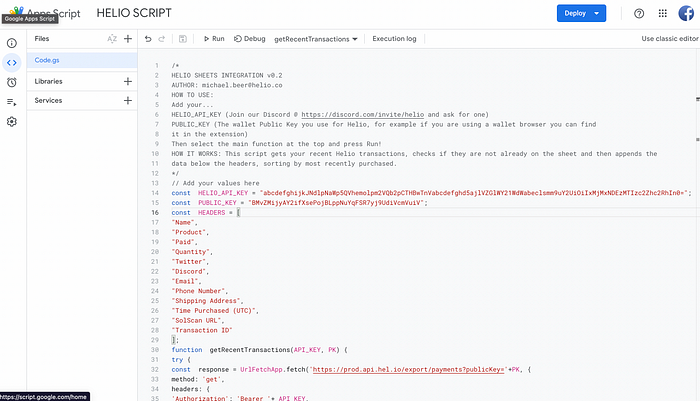The image size is (700, 401).
Task: Select the Editor code icon in sidebar
Action: (x=12, y=63)
